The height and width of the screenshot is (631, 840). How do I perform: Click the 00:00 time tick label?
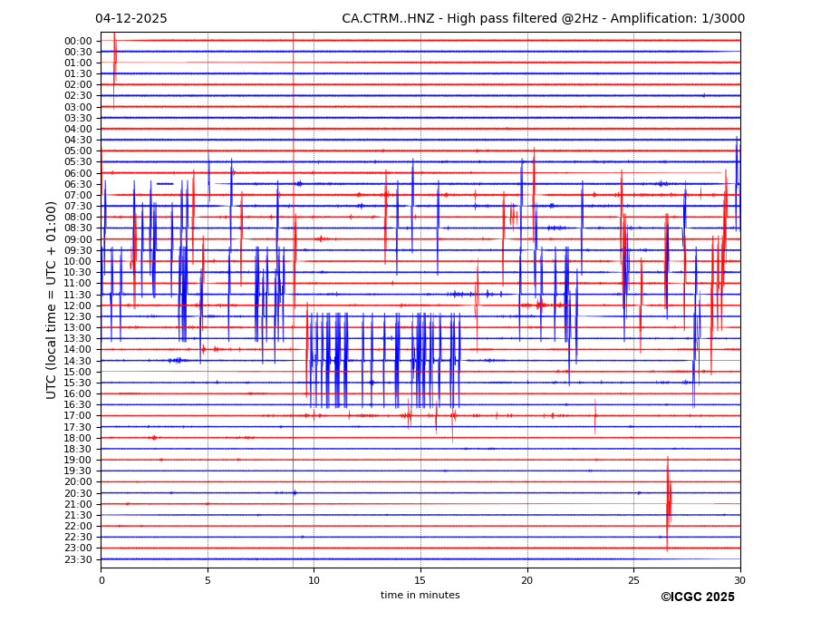pyautogui.click(x=78, y=41)
